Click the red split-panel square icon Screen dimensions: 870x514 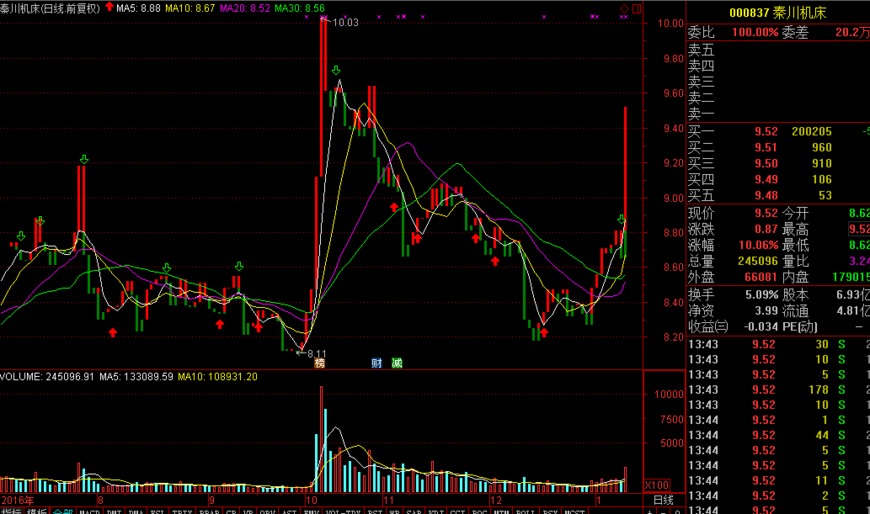coord(636,8)
